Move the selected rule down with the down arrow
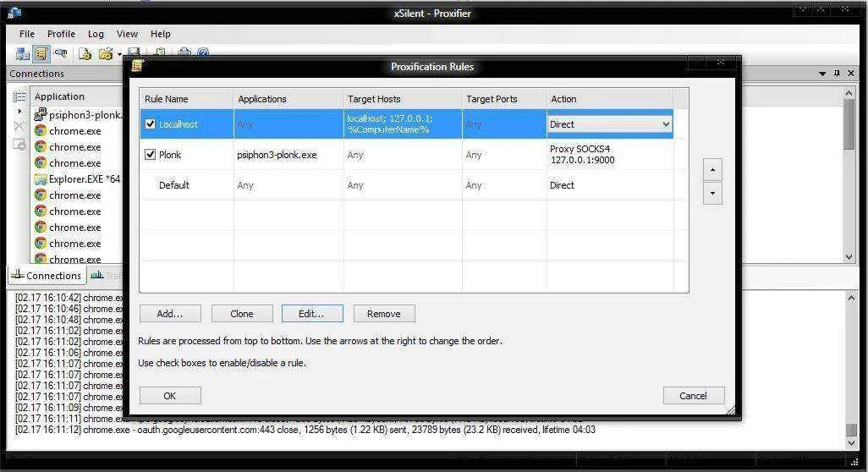The width and height of the screenshot is (868, 472). [712, 193]
